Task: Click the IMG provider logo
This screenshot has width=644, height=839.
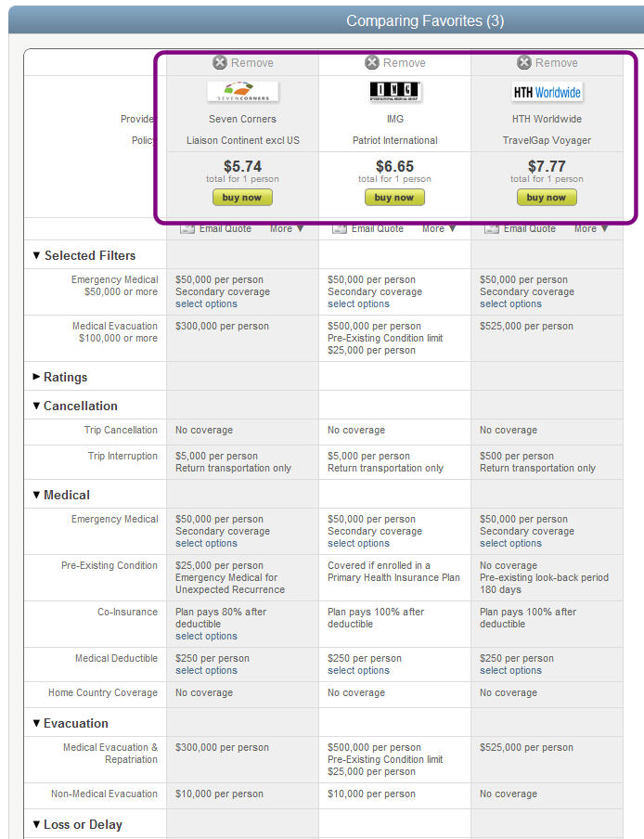Action: click(x=394, y=92)
